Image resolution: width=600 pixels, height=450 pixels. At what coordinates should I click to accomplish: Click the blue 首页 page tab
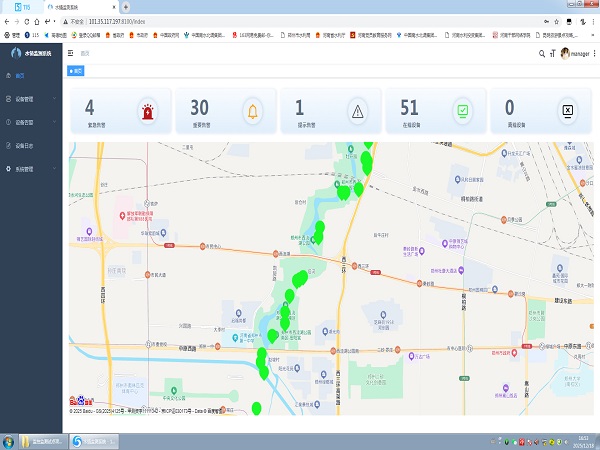pyautogui.click(x=76, y=71)
